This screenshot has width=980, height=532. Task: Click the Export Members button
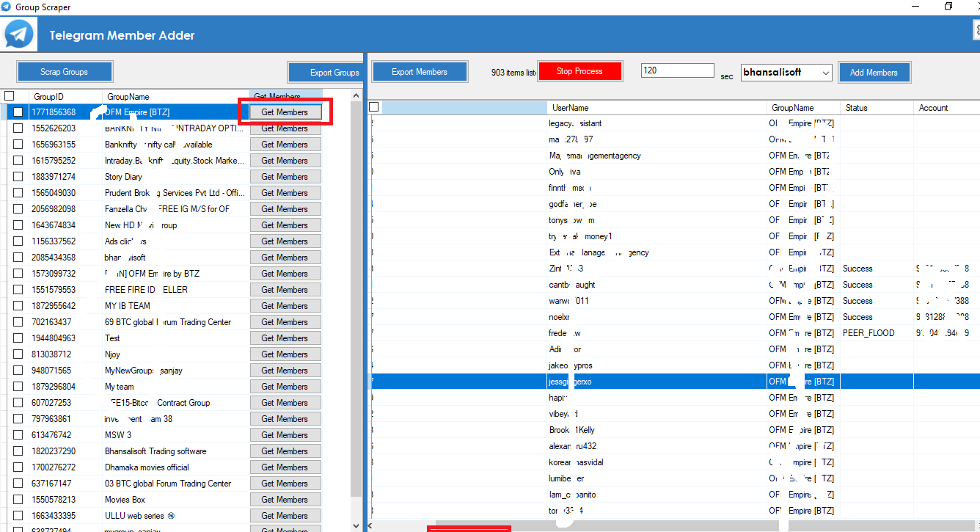coord(420,72)
